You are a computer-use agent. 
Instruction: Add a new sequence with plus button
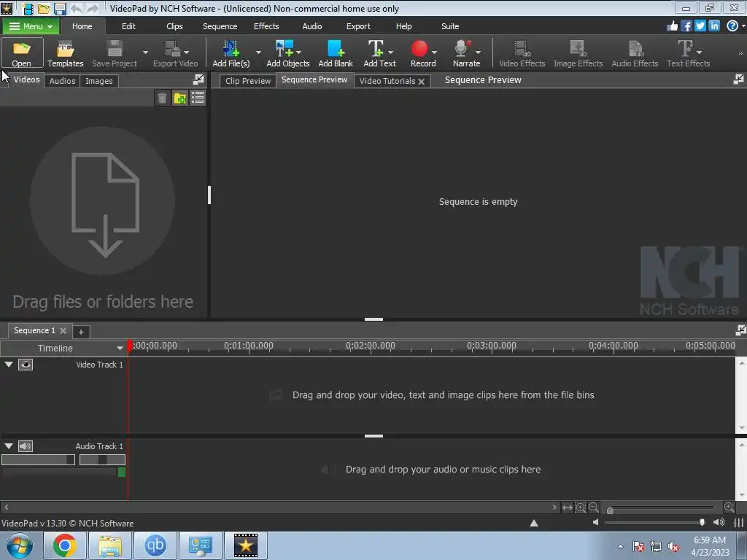[81, 332]
